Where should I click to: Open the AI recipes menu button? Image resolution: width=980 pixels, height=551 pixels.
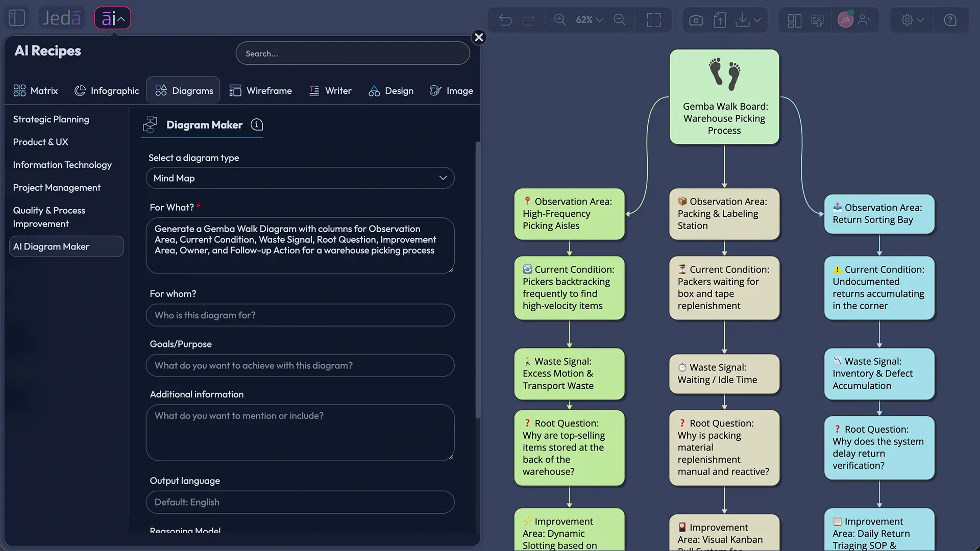pos(113,18)
